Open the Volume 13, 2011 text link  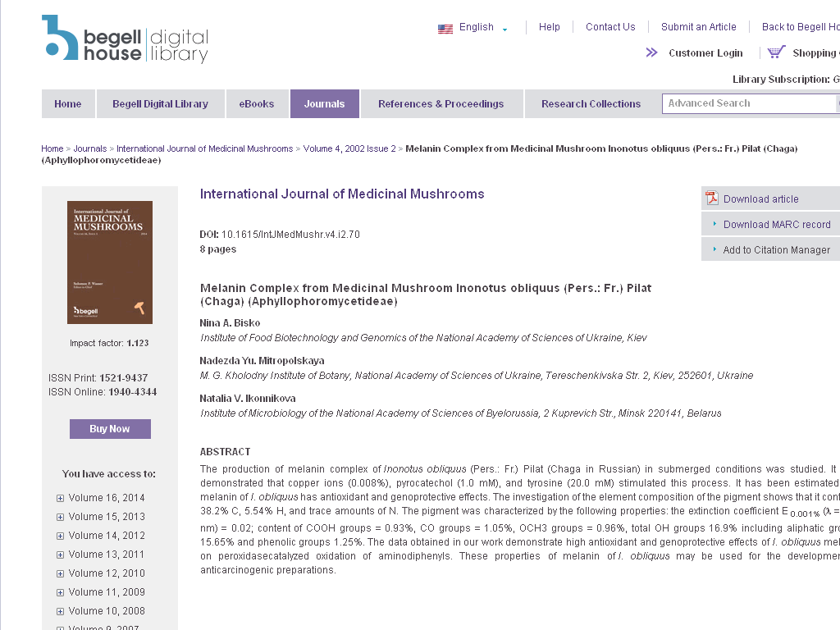click(x=107, y=554)
